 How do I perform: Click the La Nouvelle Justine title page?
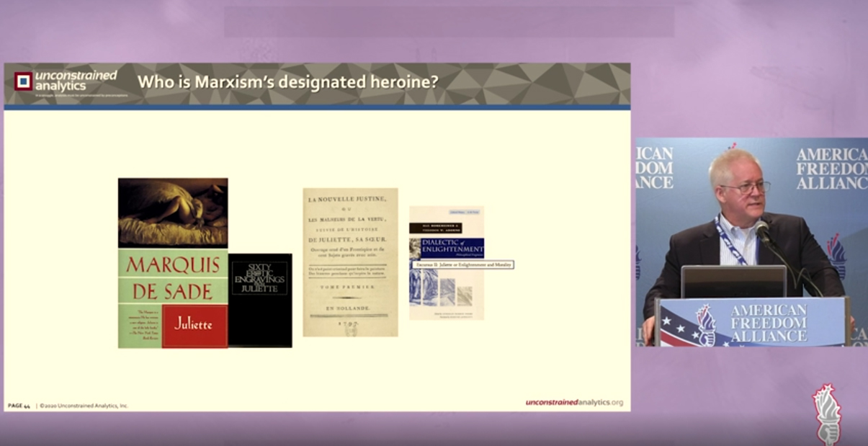tap(350, 262)
